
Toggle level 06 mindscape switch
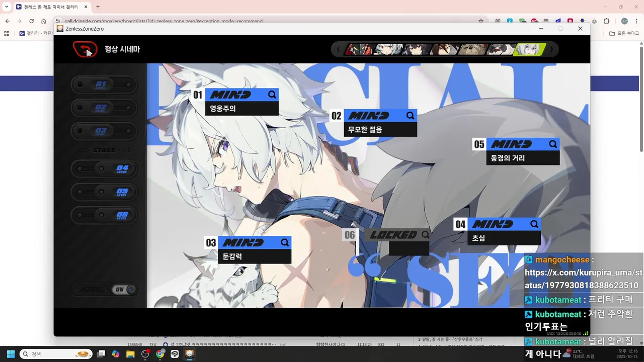[104, 215]
